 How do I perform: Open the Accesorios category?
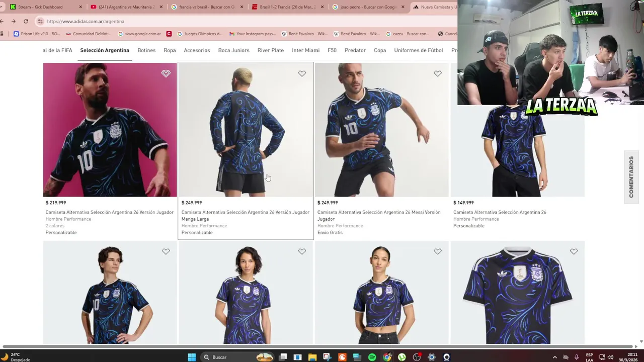pyautogui.click(x=197, y=50)
